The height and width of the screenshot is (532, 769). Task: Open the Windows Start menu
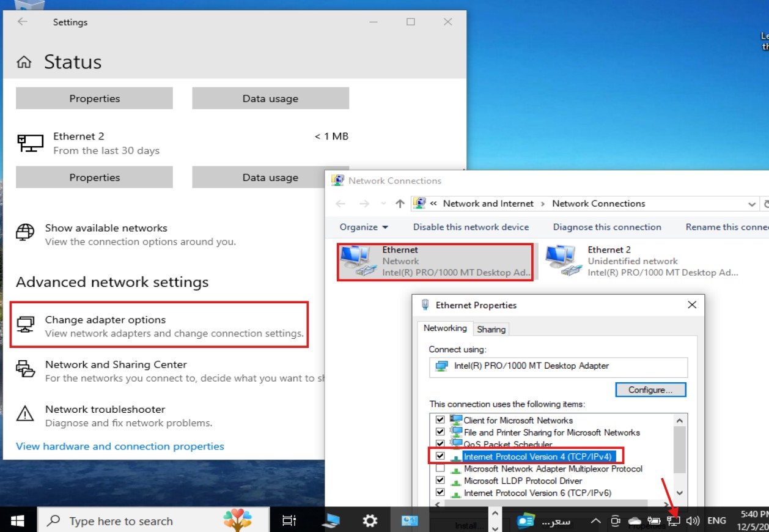[x=18, y=520]
